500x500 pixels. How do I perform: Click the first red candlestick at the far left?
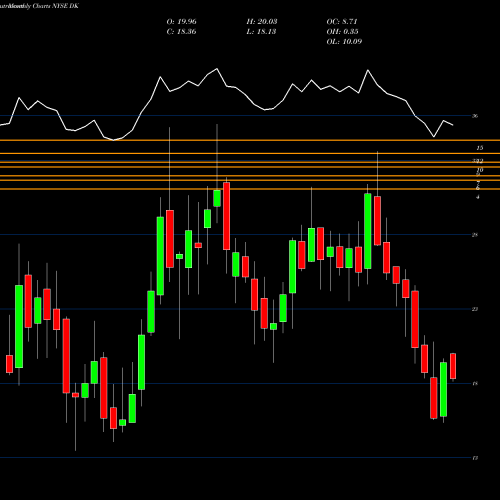point(9,364)
